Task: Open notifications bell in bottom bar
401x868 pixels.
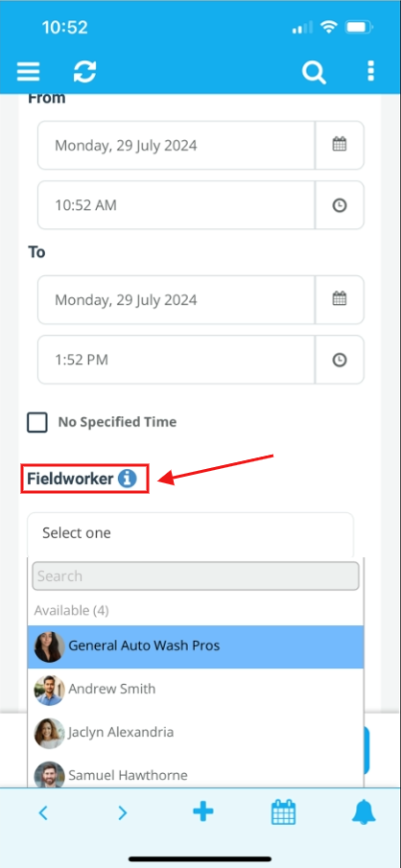Action: (364, 812)
